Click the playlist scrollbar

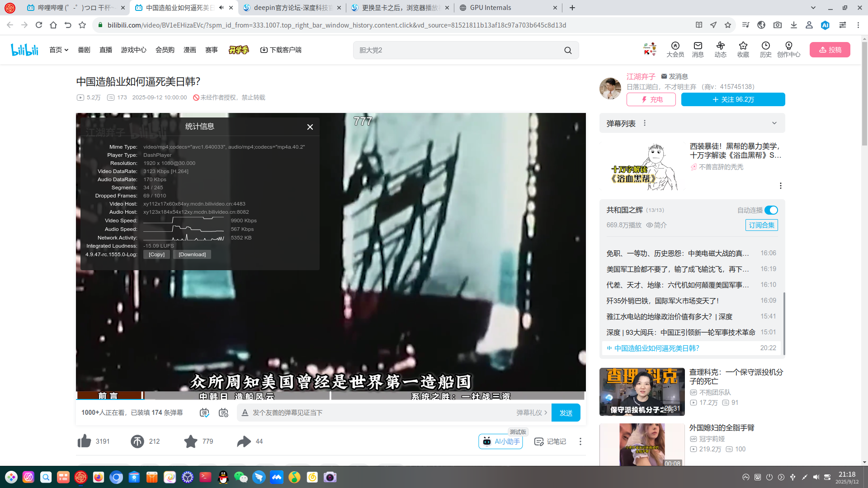(783, 324)
